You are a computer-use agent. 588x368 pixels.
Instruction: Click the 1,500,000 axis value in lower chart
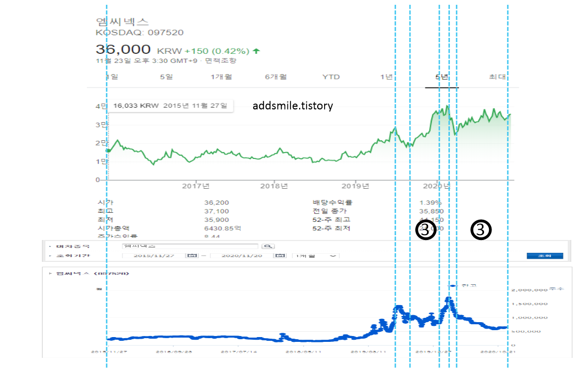(x=529, y=304)
